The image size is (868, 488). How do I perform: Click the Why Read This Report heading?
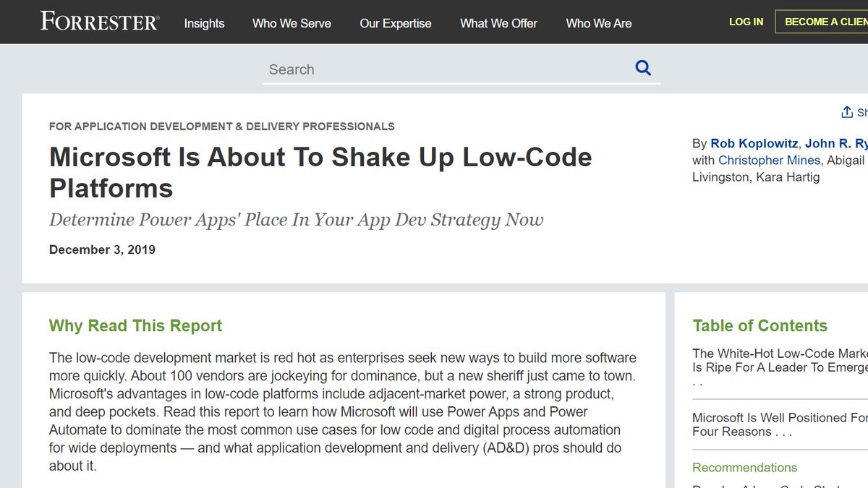point(135,325)
